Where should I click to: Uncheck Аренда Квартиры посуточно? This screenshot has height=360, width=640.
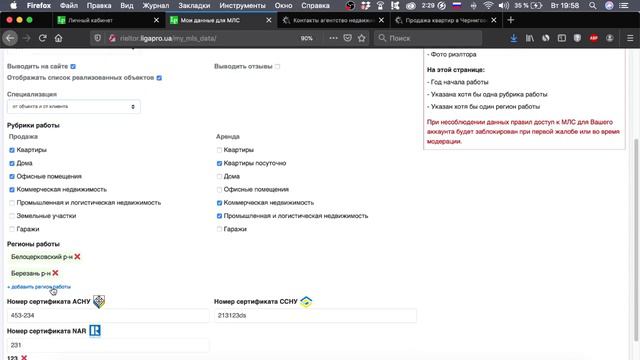[x=219, y=163]
